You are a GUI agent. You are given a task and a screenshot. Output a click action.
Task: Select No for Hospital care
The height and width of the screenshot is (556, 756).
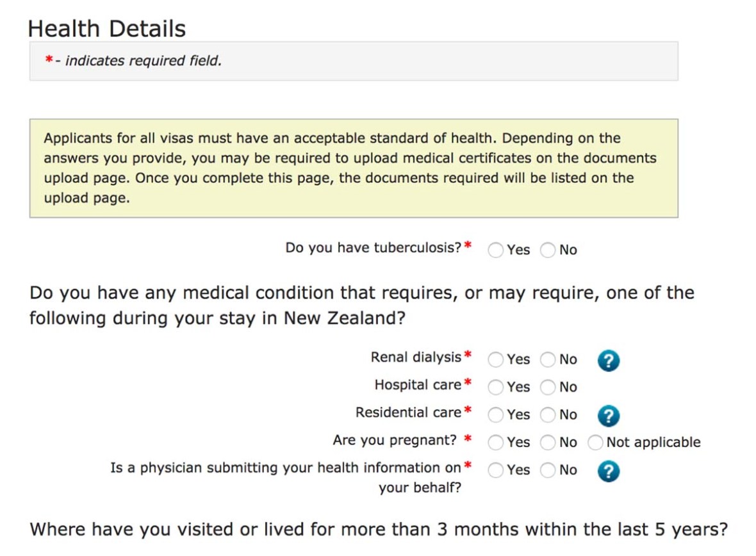(x=548, y=387)
